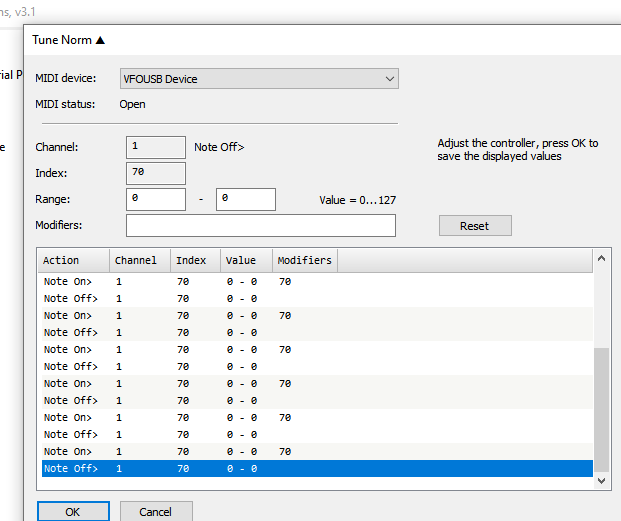
Task: Click the Tune Norm title arrow
Action: 100,40
